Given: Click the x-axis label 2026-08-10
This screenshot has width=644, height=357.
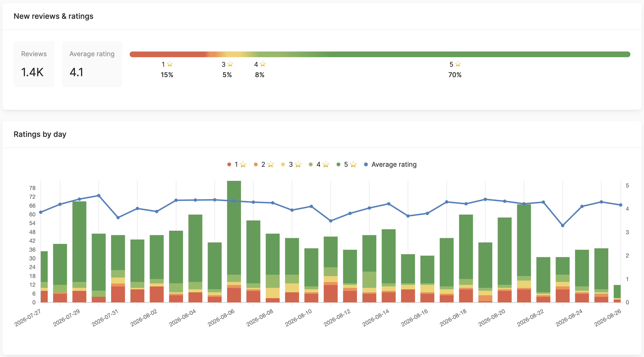Looking at the screenshot, I should click(298, 318).
